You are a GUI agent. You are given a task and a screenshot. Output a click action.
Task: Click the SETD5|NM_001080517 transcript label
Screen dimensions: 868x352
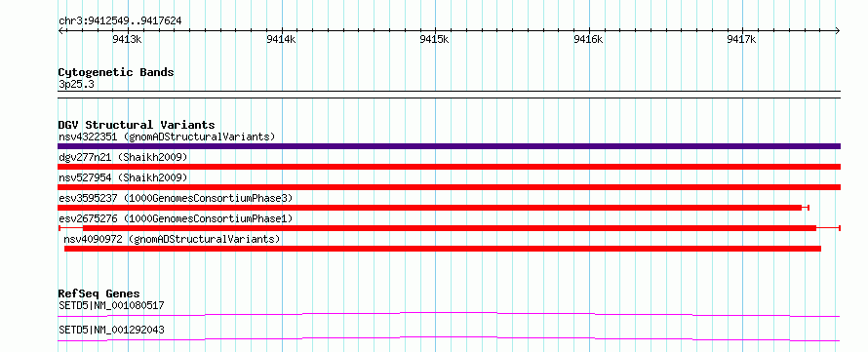pos(111,305)
